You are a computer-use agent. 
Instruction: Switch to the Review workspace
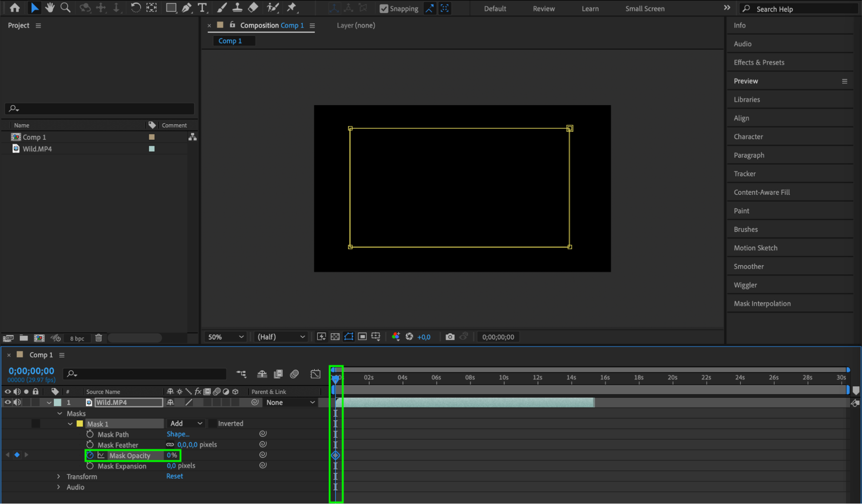click(x=544, y=9)
